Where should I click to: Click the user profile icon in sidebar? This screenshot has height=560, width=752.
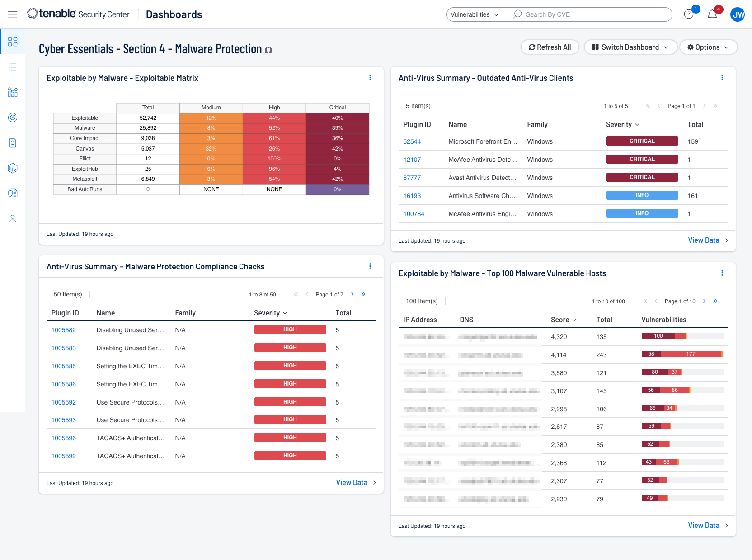[13, 219]
